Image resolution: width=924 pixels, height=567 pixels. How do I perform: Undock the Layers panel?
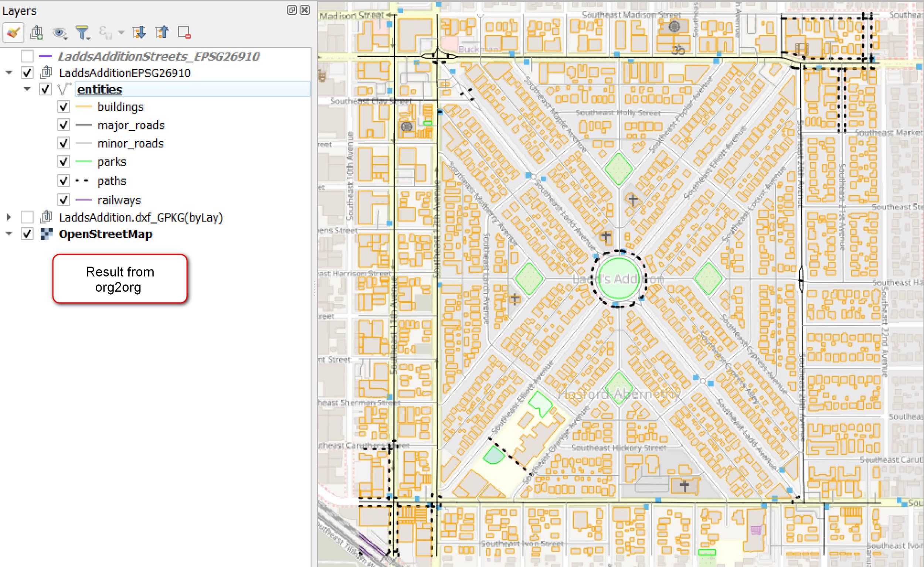click(291, 10)
